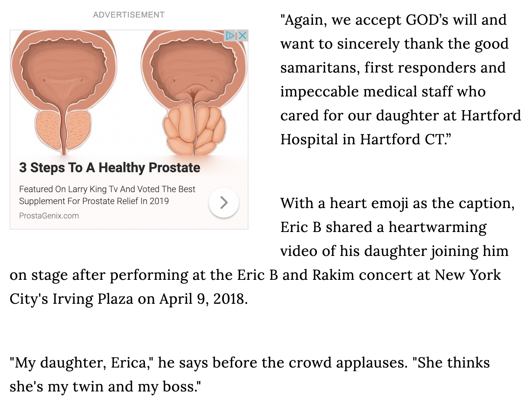Image resolution: width=532 pixels, height=405 pixels.
Task: Click "3 Steps To A Healthy Prostate" headline
Action: coord(110,168)
